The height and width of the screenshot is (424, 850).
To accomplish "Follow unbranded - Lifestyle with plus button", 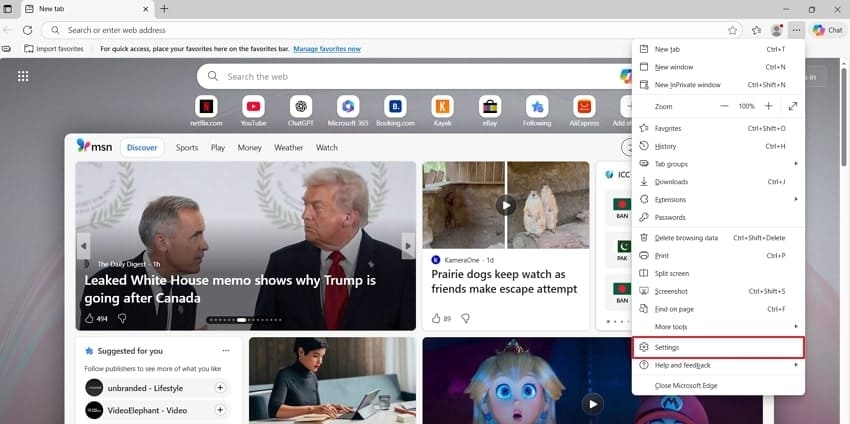I will (x=220, y=388).
